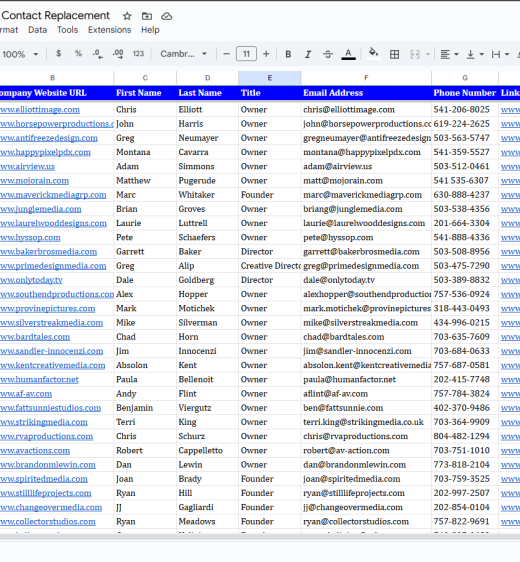Expand the merge cells dropdown arrow
This screenshot has height=562, width=520.
[428, 54]
